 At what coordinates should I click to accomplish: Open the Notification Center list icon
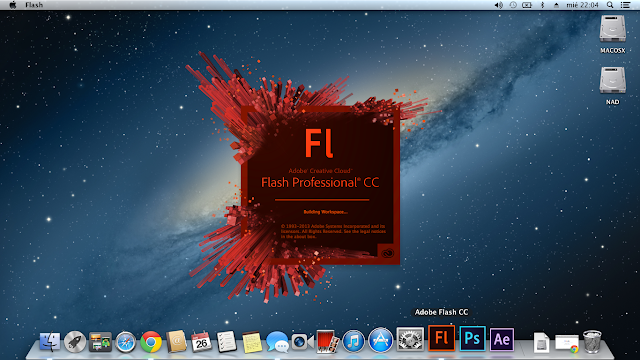coord(625,5)
